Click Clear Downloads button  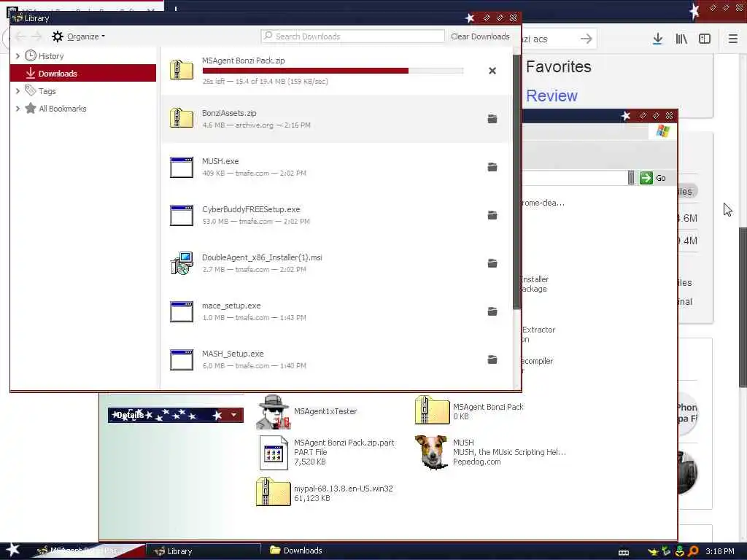[480, 36]
